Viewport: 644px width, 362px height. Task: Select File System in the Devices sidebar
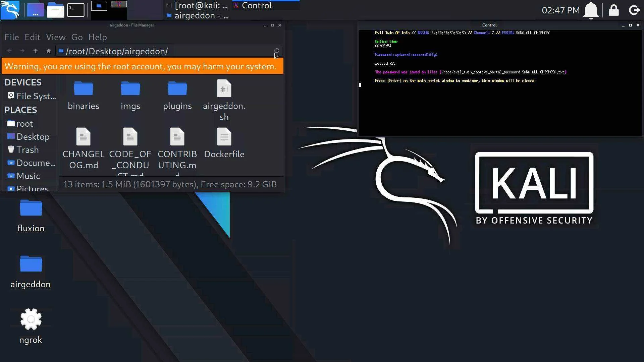click(32, 96)
